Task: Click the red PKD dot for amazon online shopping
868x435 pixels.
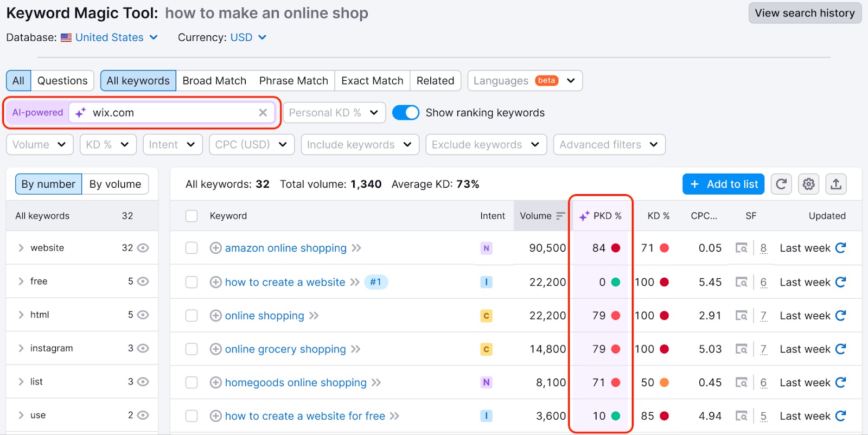Action: tap(616, 248)
